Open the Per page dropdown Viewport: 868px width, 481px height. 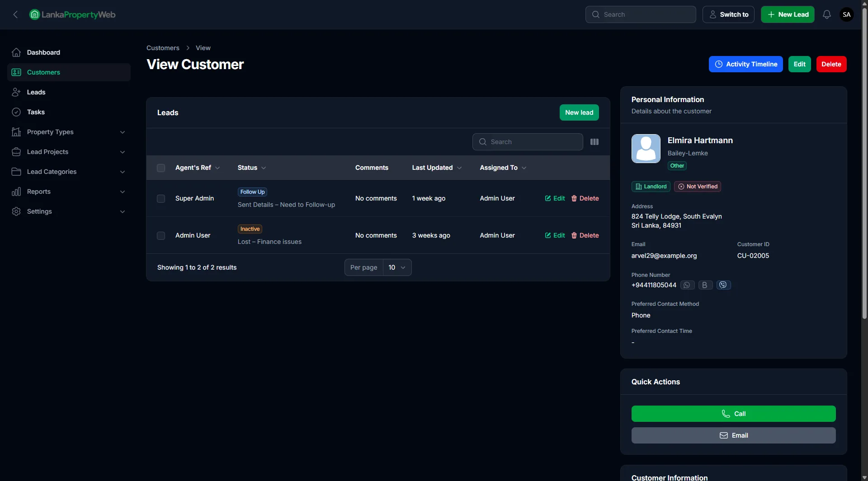396,267
